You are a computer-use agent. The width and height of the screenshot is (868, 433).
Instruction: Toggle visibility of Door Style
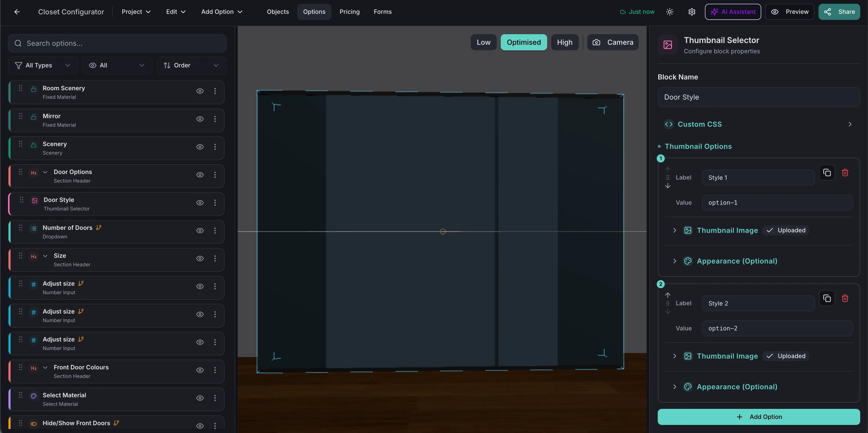(200, 203)
